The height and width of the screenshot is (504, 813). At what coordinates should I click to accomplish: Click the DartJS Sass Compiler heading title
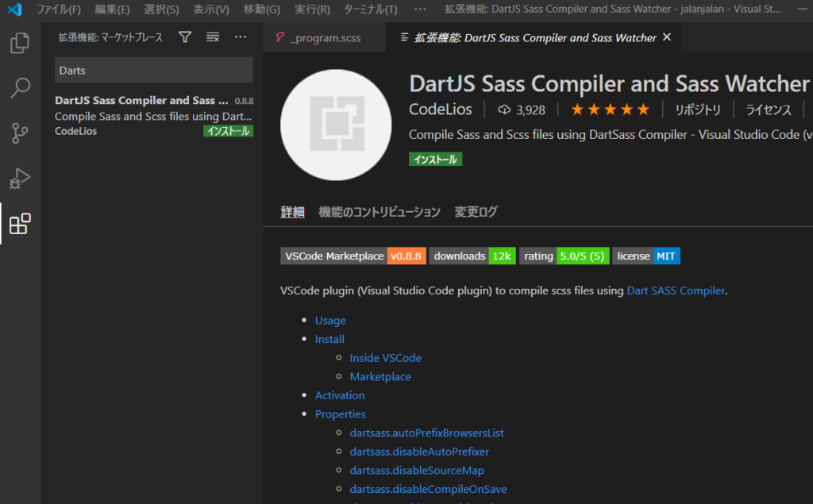[609, 83]
